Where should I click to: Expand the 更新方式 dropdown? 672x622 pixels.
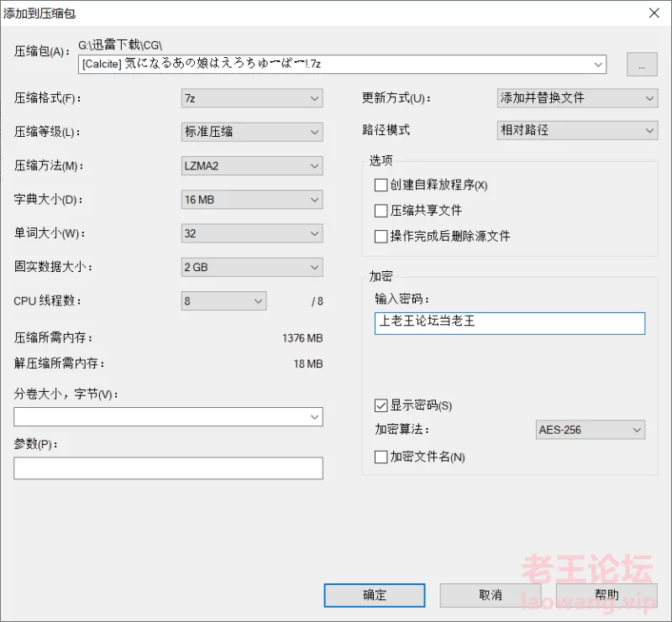(x=577, y=98)
